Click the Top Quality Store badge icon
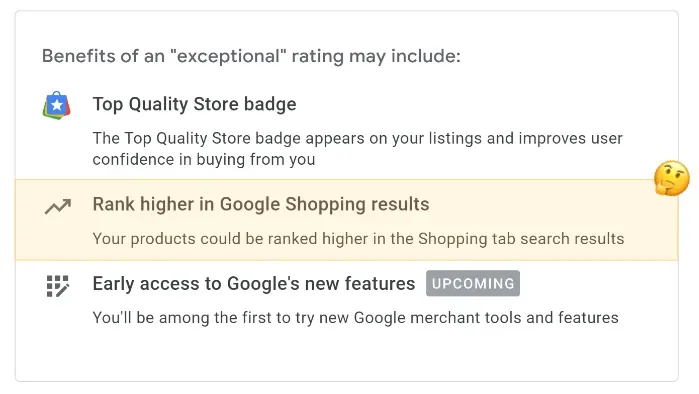 [x=57, y=105]
